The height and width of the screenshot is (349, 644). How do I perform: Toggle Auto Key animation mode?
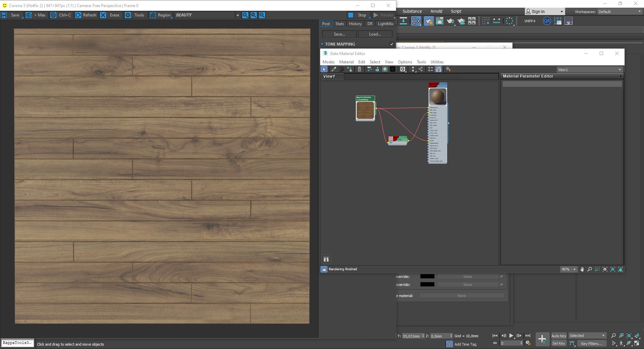point(558,336)
